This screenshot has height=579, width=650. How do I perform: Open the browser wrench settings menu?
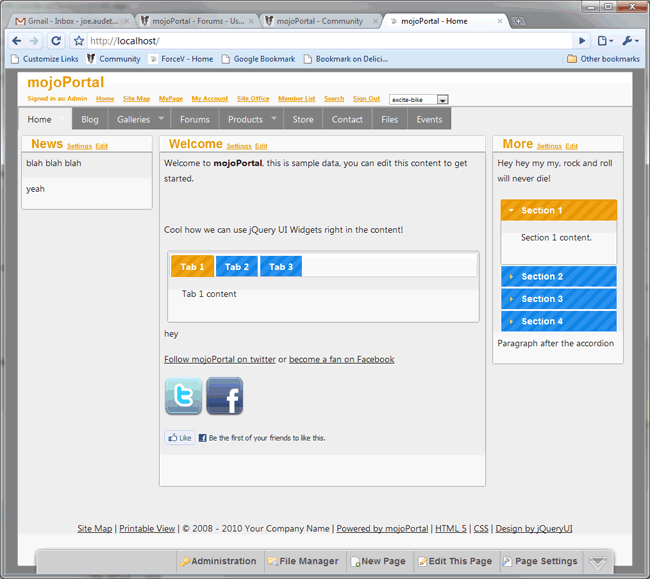[x=630, y=41]
